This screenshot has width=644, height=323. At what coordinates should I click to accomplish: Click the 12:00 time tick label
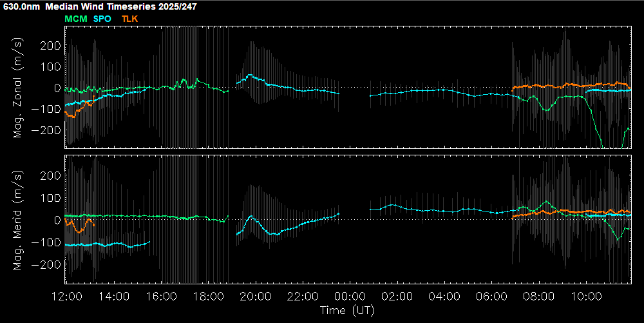click(67, 297)
